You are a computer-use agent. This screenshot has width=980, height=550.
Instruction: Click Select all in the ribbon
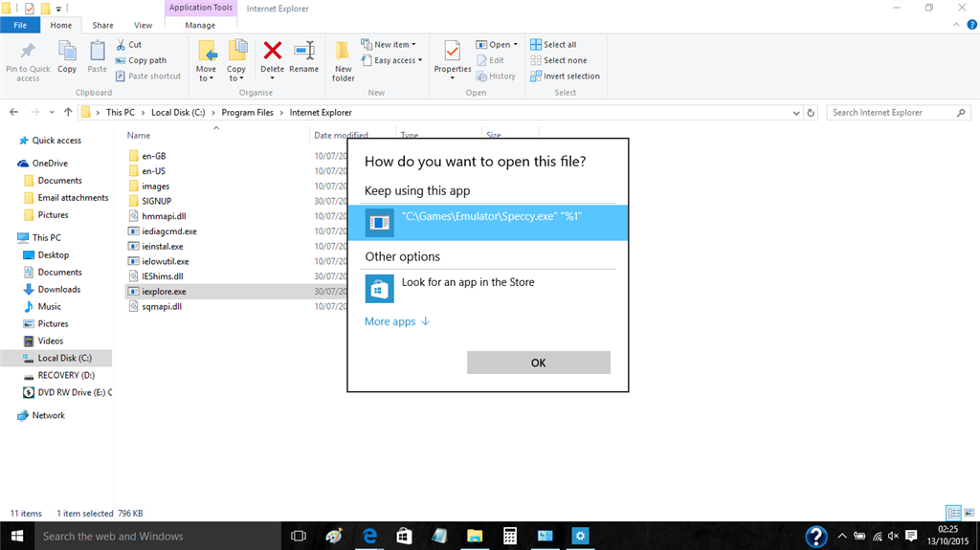tap(554, 44)
